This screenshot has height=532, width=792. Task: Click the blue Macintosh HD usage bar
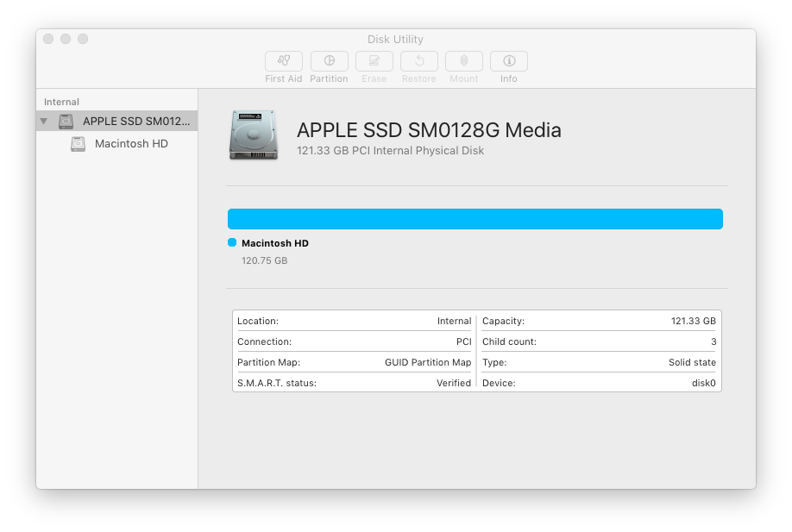coord(475,219)
